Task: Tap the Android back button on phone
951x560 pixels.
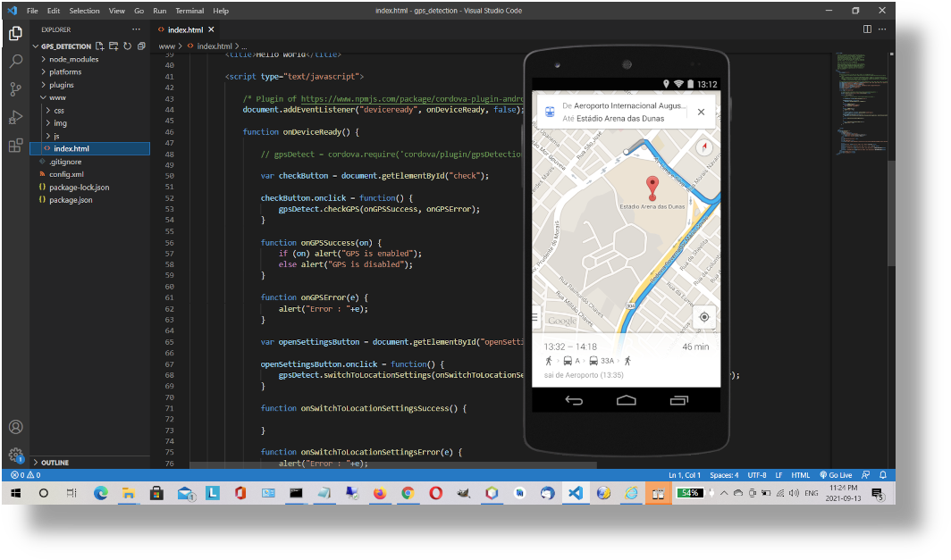Action: tap(574, 400)
